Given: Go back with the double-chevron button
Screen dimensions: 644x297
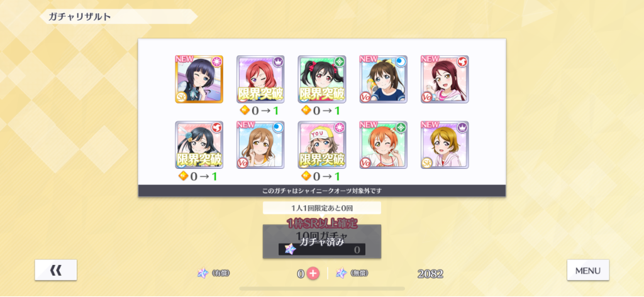Looking at the screenshot, I should pos(56,270).
